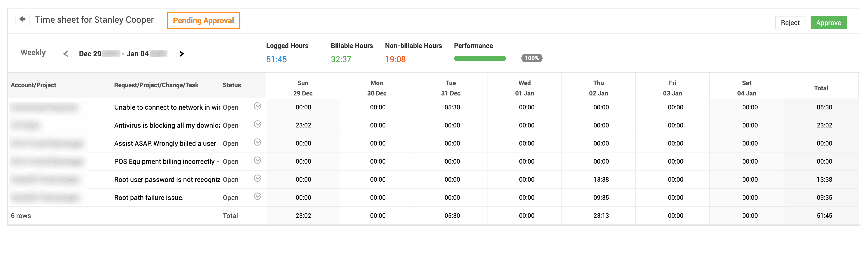
Task: Click the approval checkmark icon for the network issue row
Action: (257, 106)
